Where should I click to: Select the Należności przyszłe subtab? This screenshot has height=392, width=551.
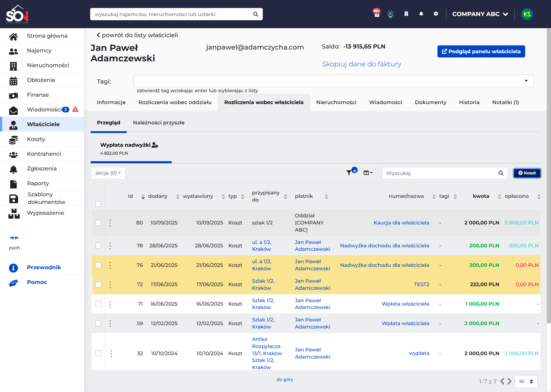click(x=159, y=122)
